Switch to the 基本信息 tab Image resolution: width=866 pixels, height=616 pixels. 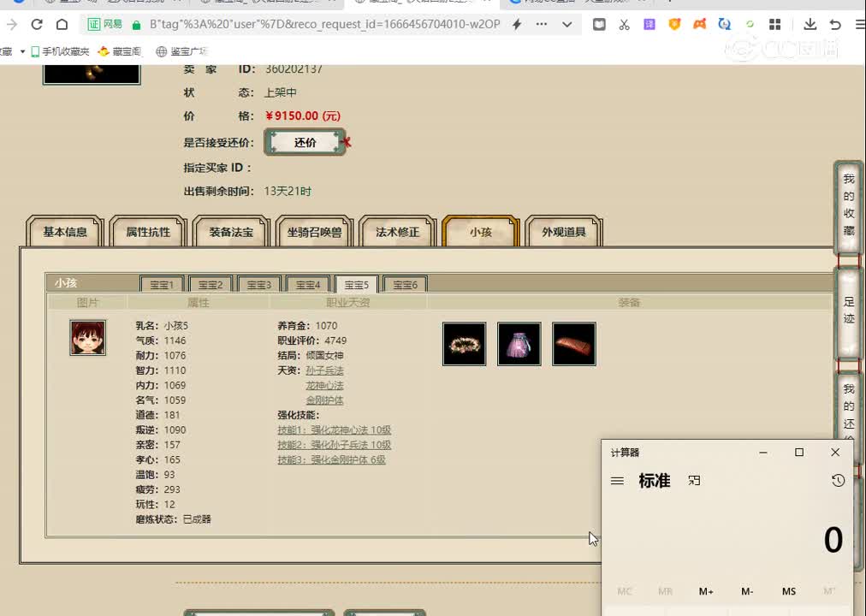pyautogui.click(x=65, y=232)
